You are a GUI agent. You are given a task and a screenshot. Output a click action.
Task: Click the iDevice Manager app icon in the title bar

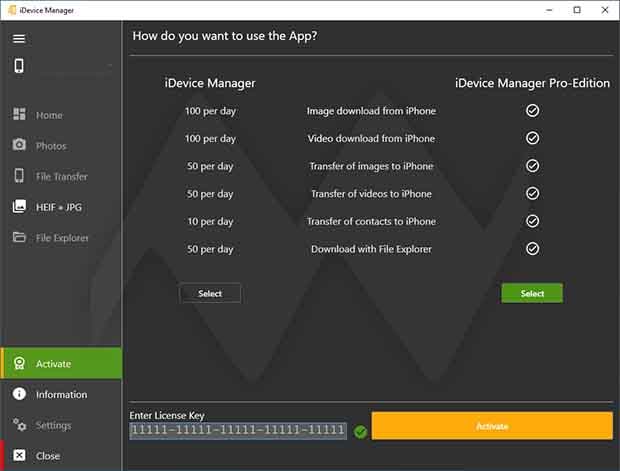[x=12, y=10]
